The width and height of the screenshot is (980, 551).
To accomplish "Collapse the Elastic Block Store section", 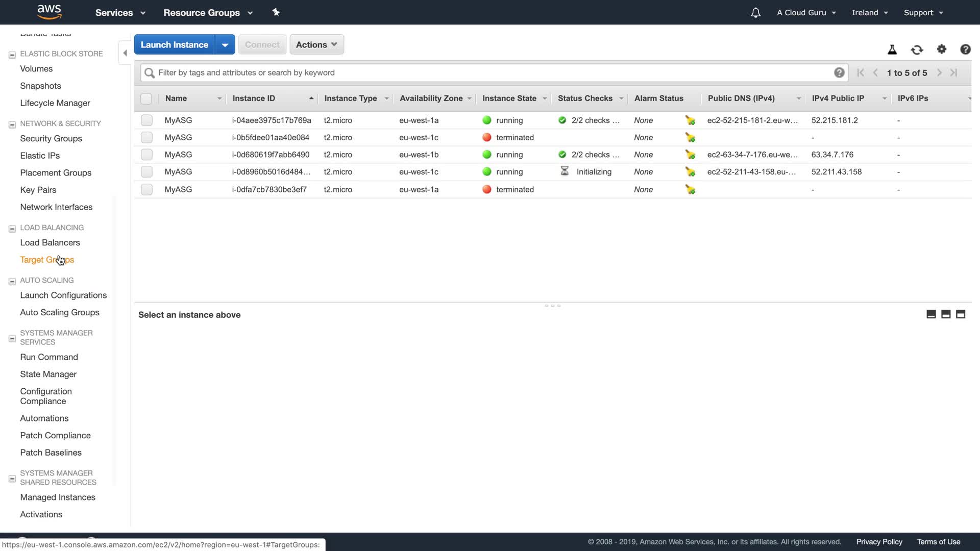I will click(x=12, y=55).
